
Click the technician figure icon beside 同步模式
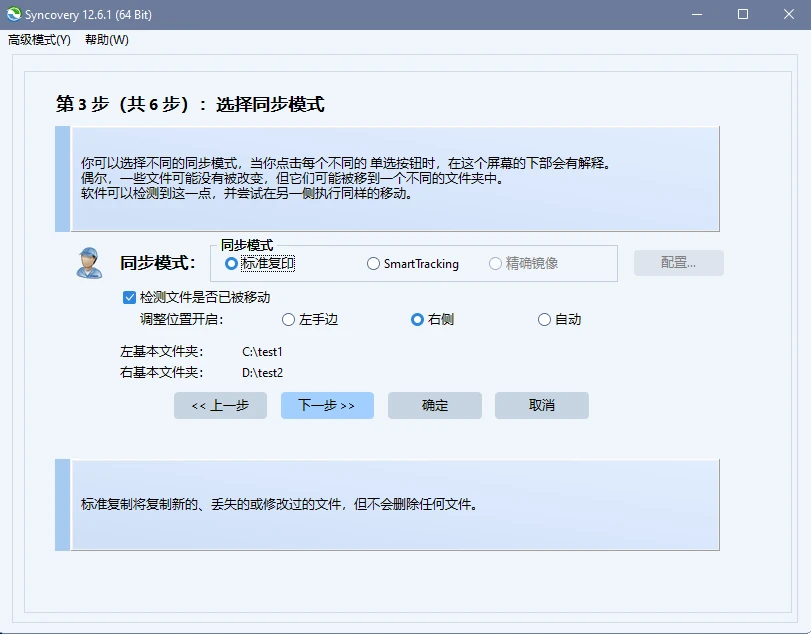point(89,263)
